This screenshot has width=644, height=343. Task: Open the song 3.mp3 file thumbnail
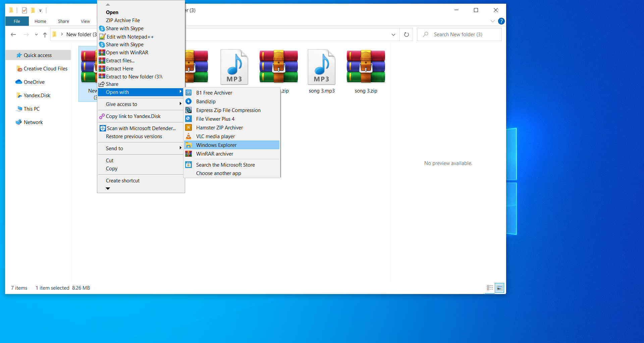click(321, 68)
